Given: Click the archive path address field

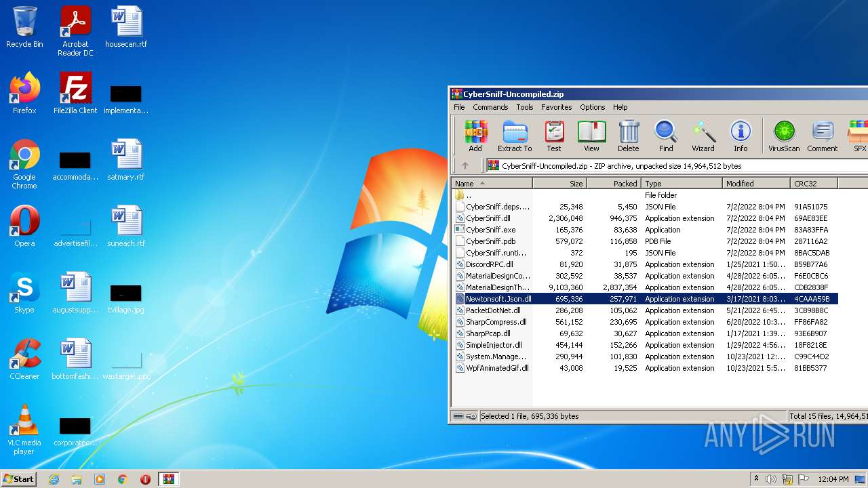Looking at the screenshot, I should point(675,165).
